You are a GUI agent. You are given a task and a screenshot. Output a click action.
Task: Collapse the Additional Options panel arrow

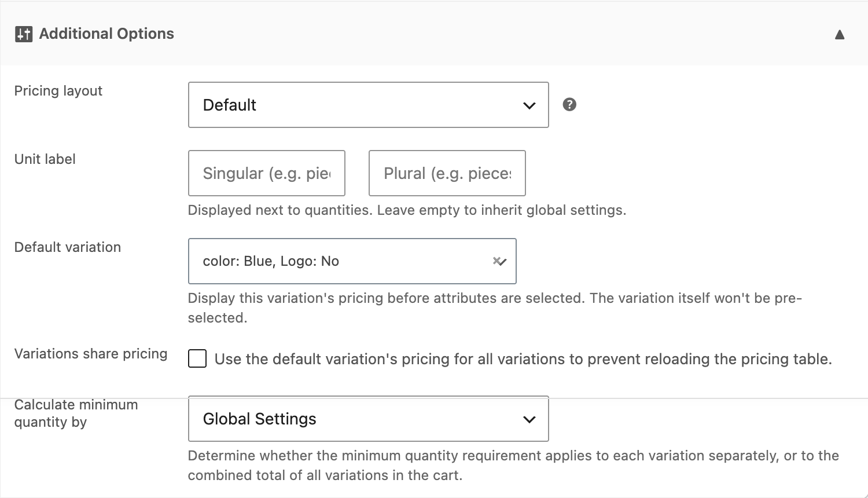point(840,35)
